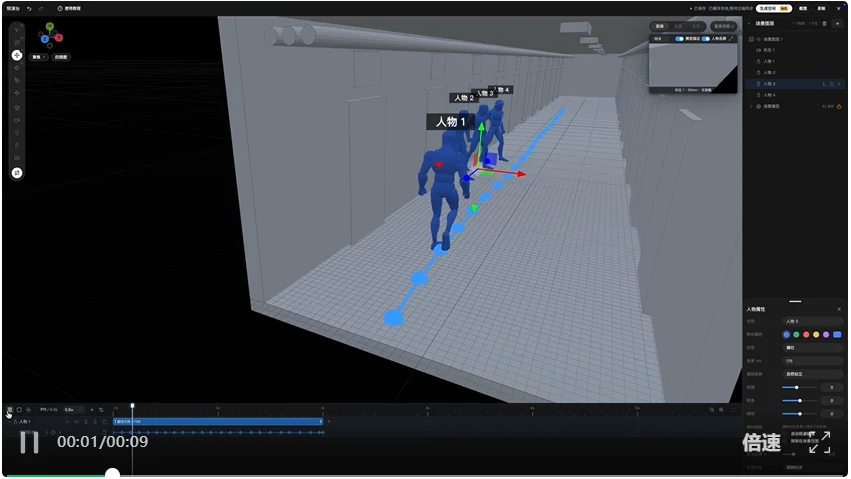
Task: Pick the purple marker color swatch
Action: point(825,335)
